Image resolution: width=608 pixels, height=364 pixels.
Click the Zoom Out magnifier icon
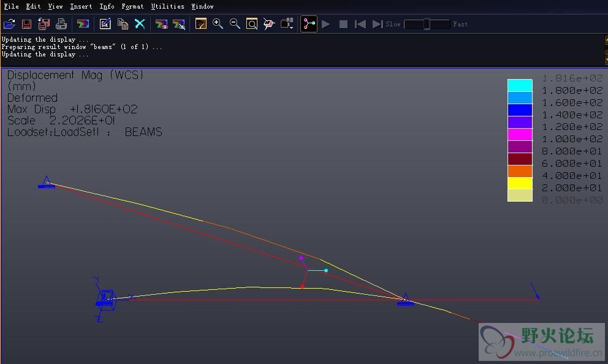tap(235, 24)
